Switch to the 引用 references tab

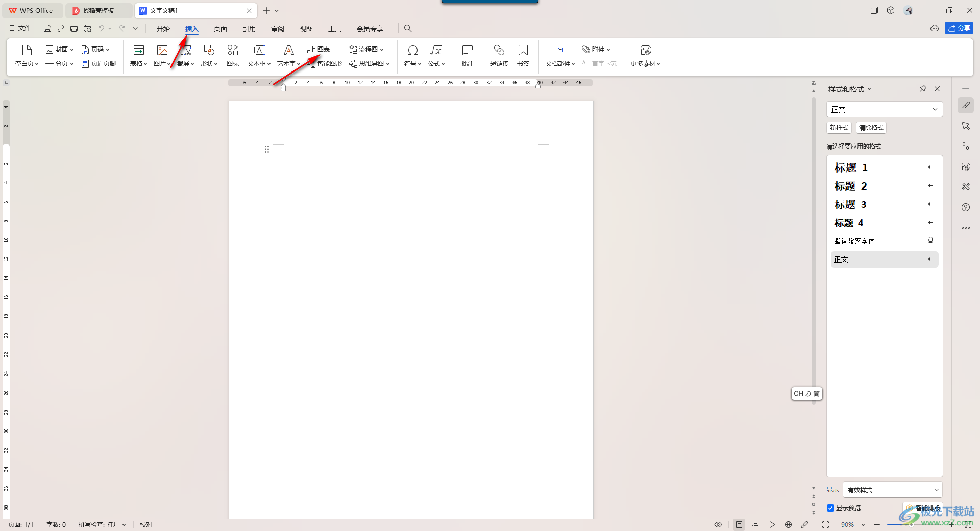coord(249,29)
